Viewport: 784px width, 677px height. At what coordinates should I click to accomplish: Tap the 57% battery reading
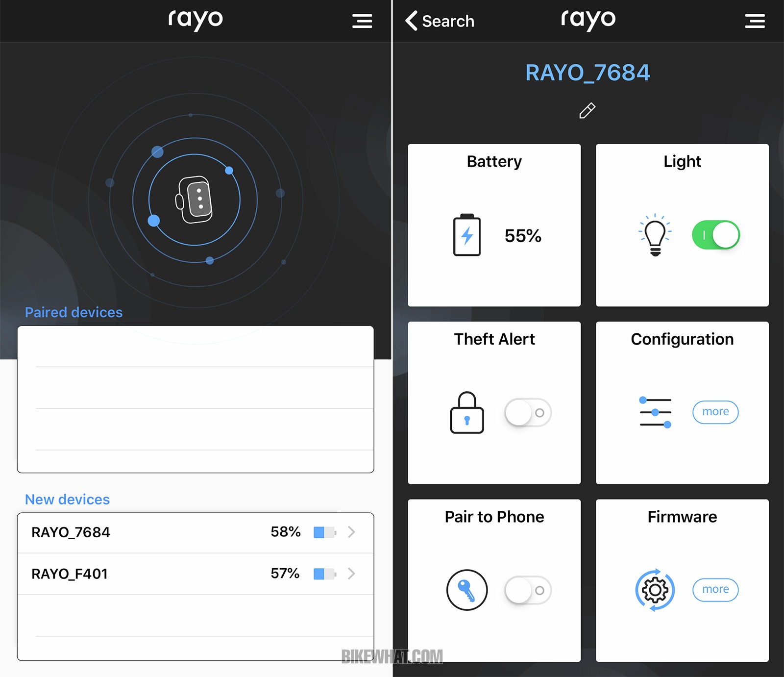tap(285, 574)
